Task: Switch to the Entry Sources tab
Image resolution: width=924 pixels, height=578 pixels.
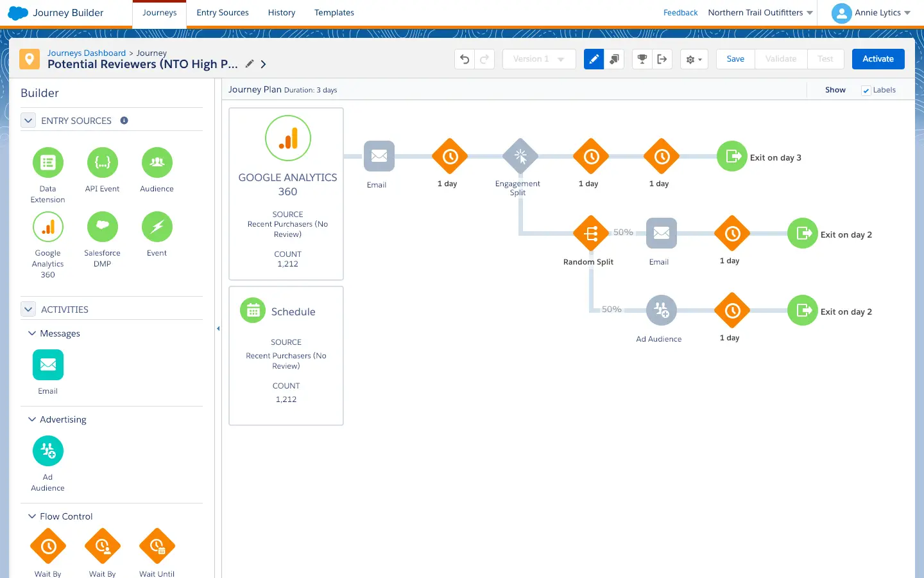Action: pyautogui.click(x=223, y=13)
